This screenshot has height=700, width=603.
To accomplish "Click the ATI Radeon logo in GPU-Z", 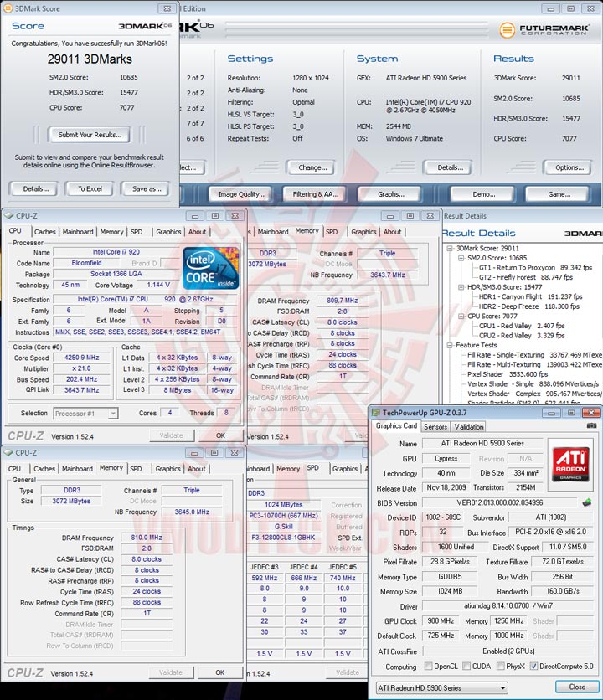I will click(571, 465).
